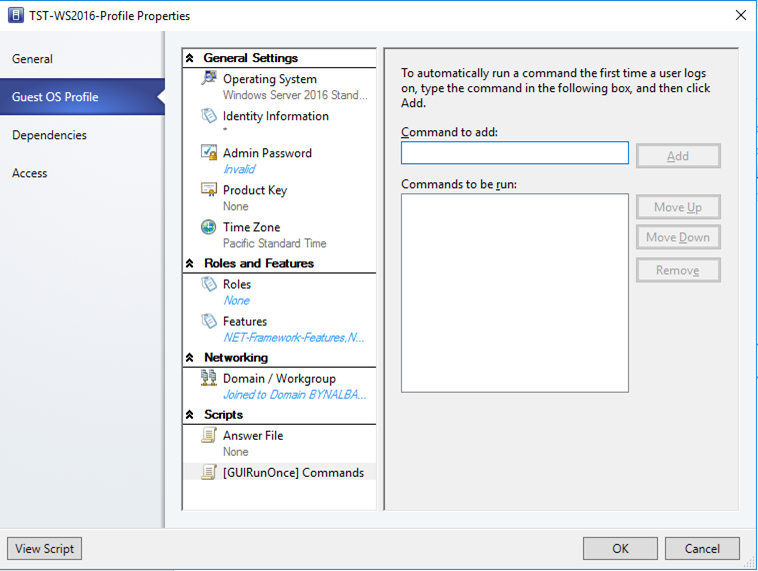Click the 'Invalid' admin password status
Image resolution: width=758 pixels, height=571 pixels.
(x=239, y=169)
